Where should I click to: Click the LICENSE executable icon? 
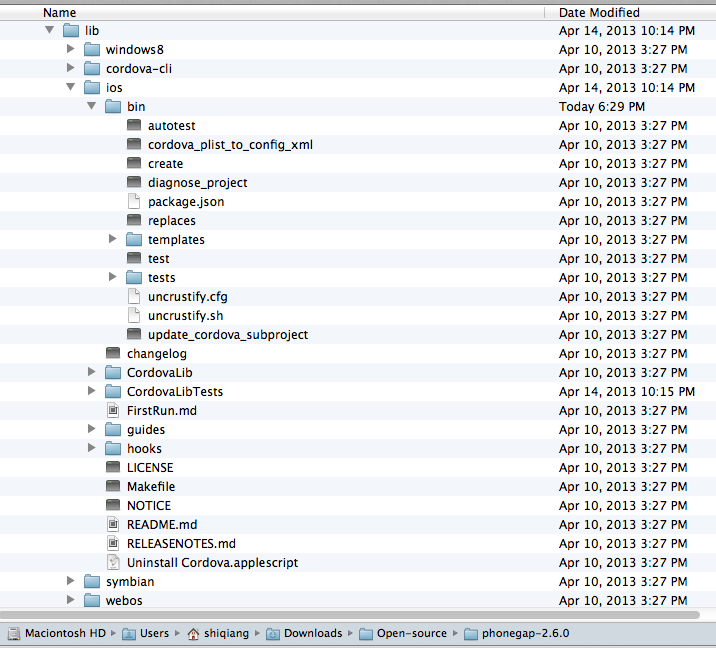(113, 467)
